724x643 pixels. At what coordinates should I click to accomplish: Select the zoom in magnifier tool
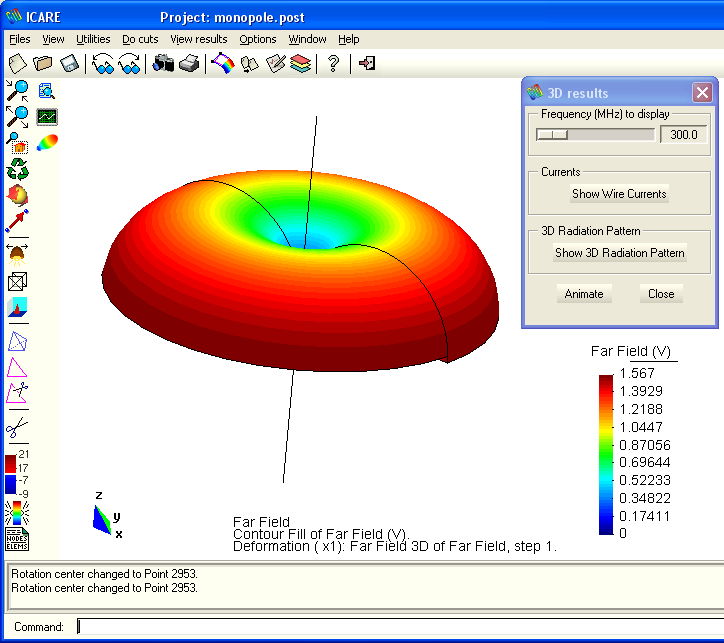[x=18, y=90]
